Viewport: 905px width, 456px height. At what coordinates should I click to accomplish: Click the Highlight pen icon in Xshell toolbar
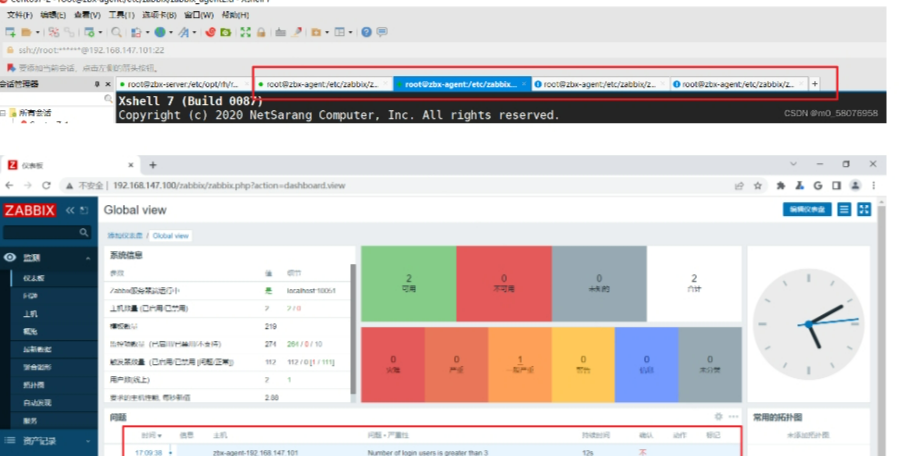(297, 32)
